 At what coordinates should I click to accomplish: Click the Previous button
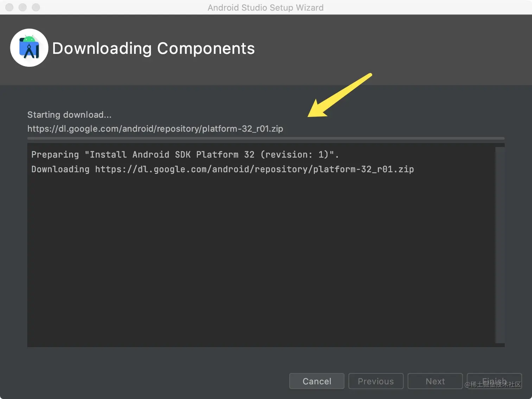[376, 381]
